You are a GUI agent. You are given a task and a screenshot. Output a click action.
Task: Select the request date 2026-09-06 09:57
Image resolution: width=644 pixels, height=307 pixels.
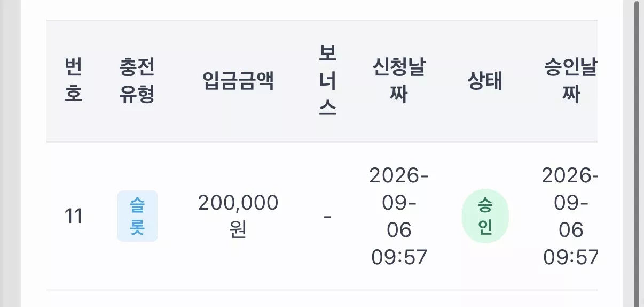point(399,216)
